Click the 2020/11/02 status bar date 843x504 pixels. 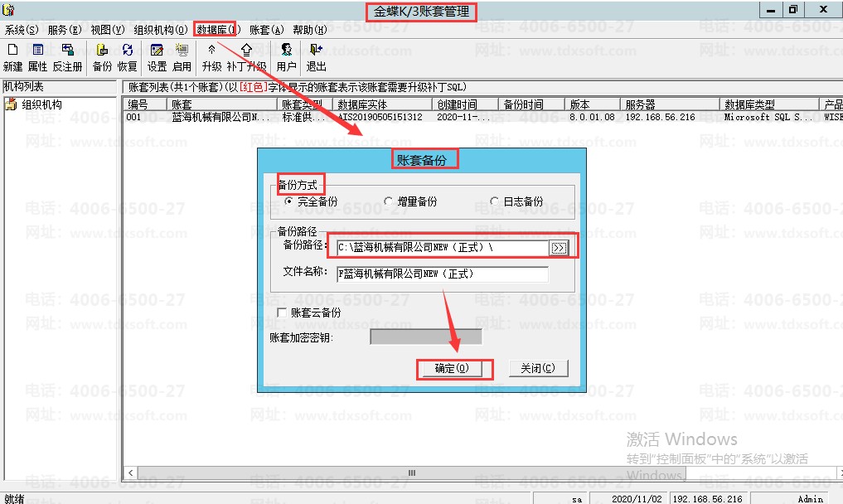637,499
